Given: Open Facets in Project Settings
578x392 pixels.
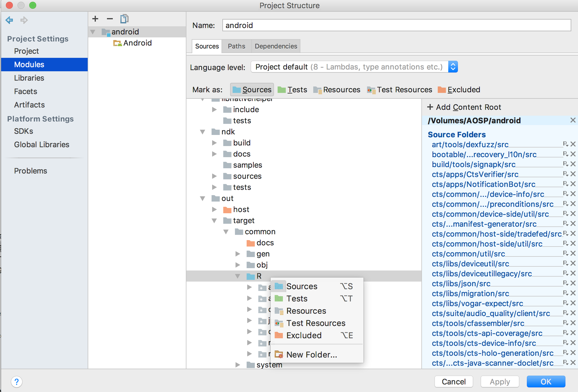Looking at the screenshot, I should point(26,91).
